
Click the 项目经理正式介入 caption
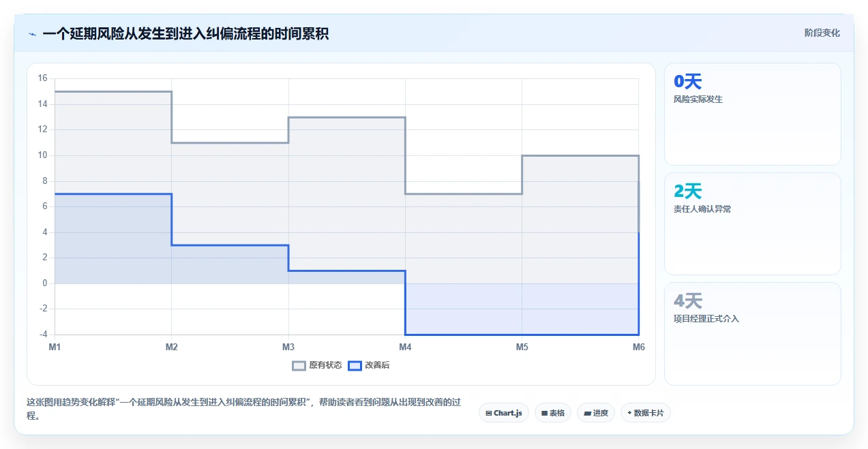(x=706, y=319)
